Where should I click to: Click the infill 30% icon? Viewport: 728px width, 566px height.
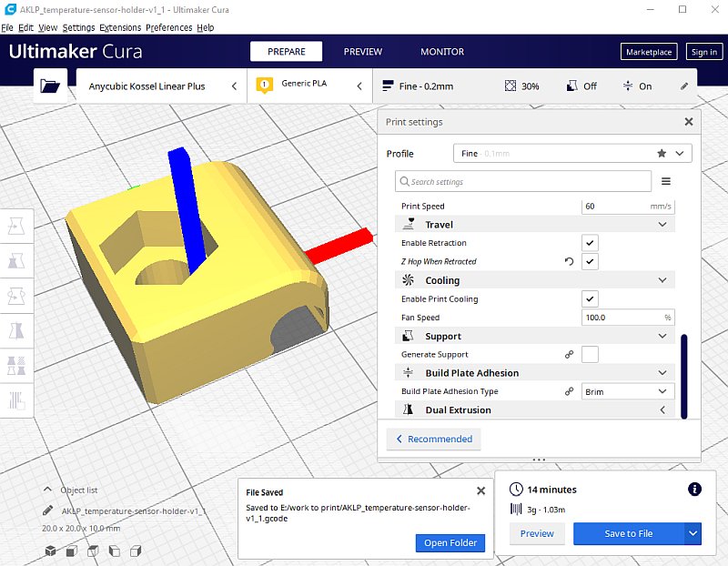tap(511, 86)
